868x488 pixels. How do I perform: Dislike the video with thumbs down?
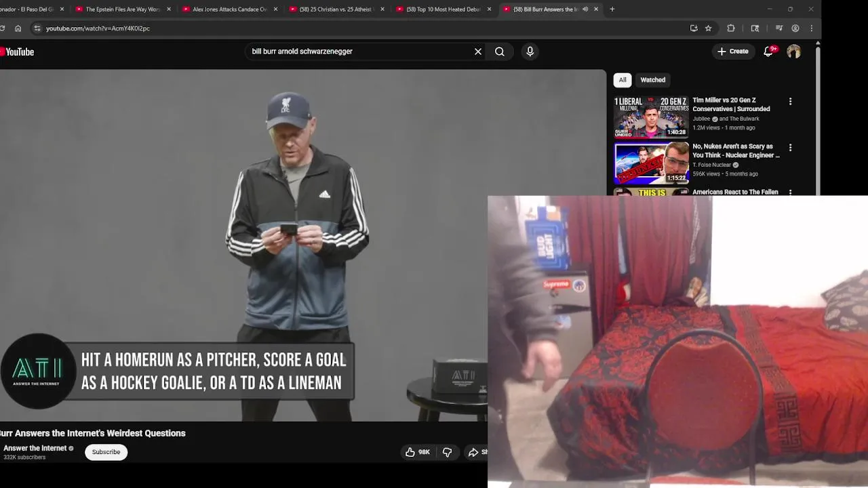coord(447,452)
